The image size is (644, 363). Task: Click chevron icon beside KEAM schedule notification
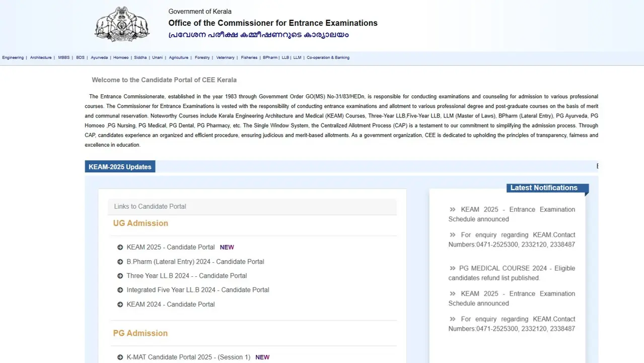pyautogui.click(x=452, y=209)
